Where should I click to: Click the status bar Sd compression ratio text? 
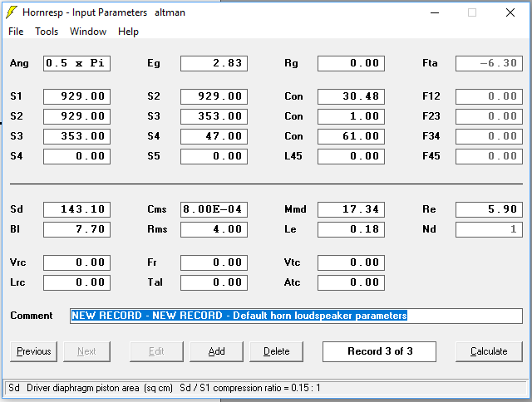(x=250, y=388)
